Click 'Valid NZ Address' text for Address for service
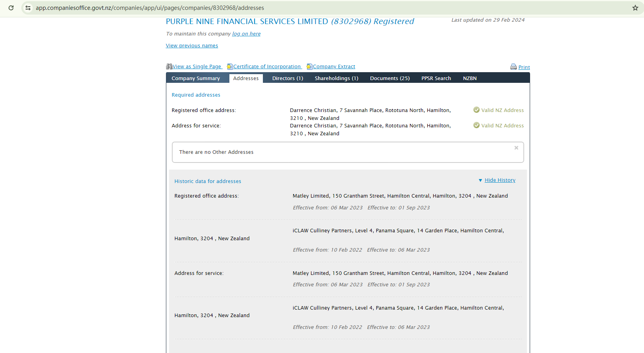Image resolution: width=644 pixels, height=353 pixels. (x=503, y=126)
